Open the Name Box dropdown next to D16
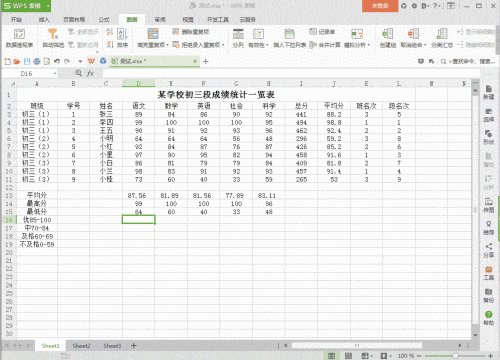 [55, 73]
